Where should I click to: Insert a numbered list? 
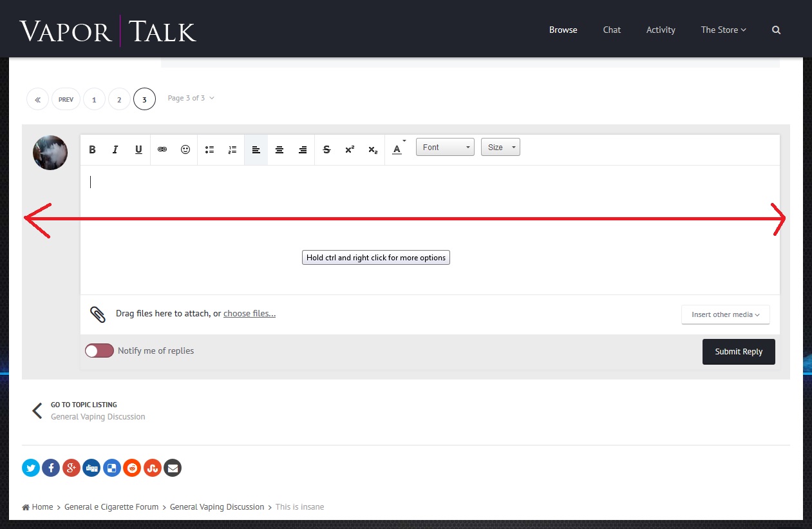tap(232, 149)
